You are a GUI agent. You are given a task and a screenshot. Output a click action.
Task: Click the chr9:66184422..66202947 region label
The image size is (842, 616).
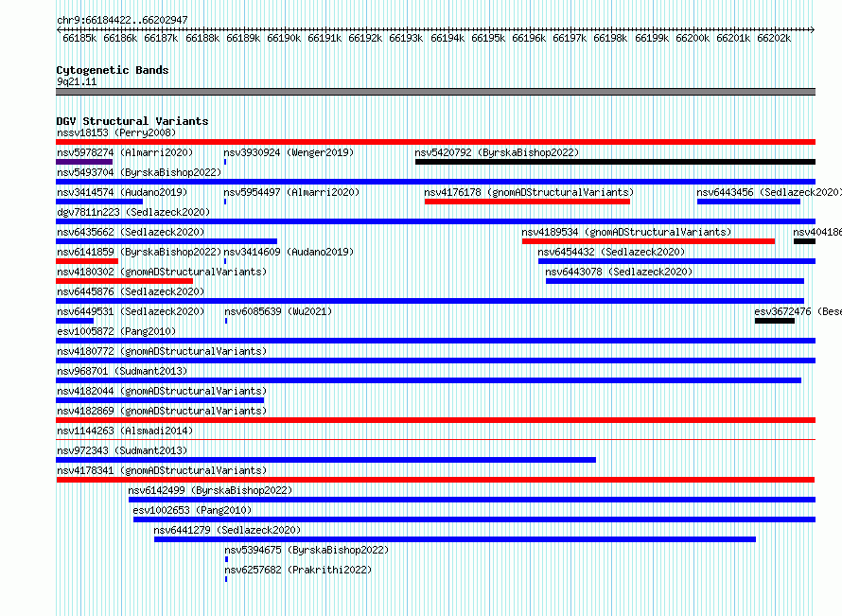[122, 20]
